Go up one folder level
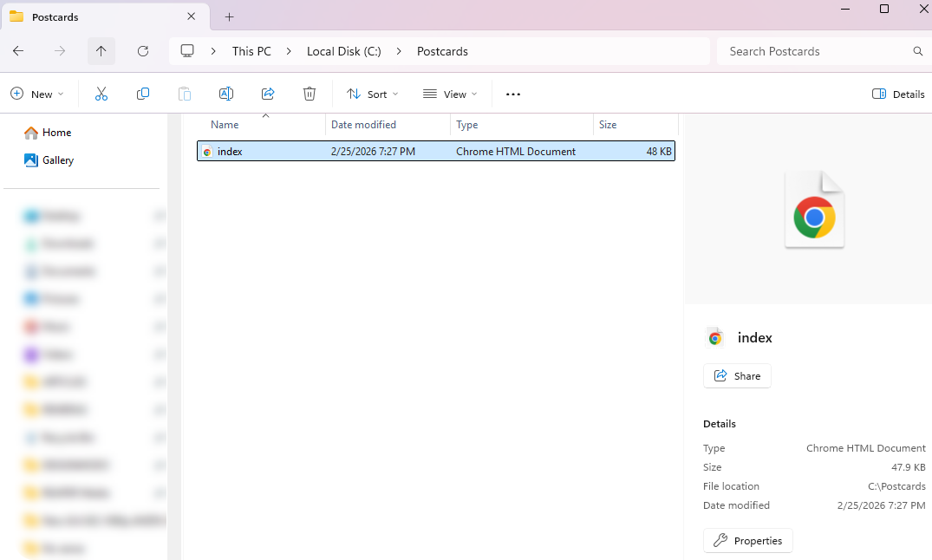The image size is (932, 560). (x=101, y=51)
